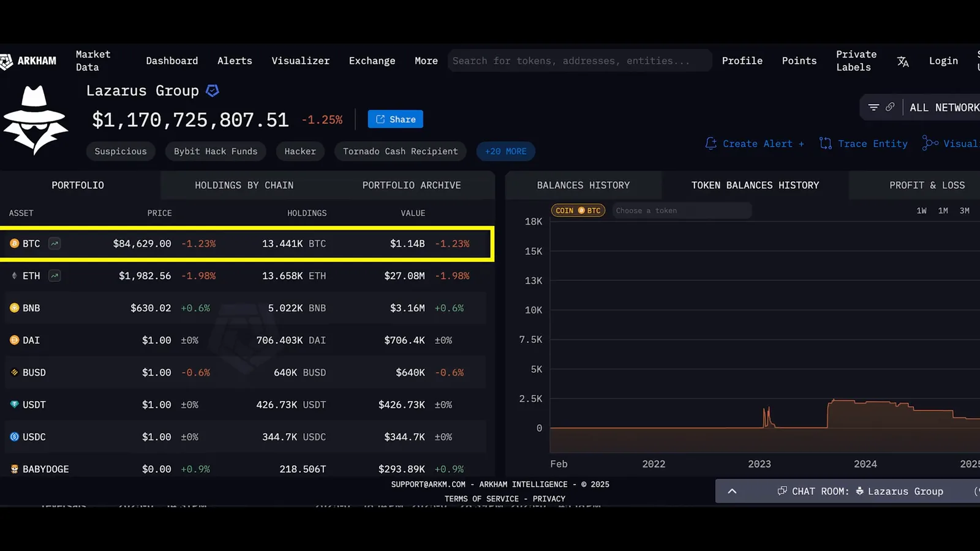This screenshot has height=551, width=980.
Task: Open the Alerts page
Action: [x=235, y=61]
